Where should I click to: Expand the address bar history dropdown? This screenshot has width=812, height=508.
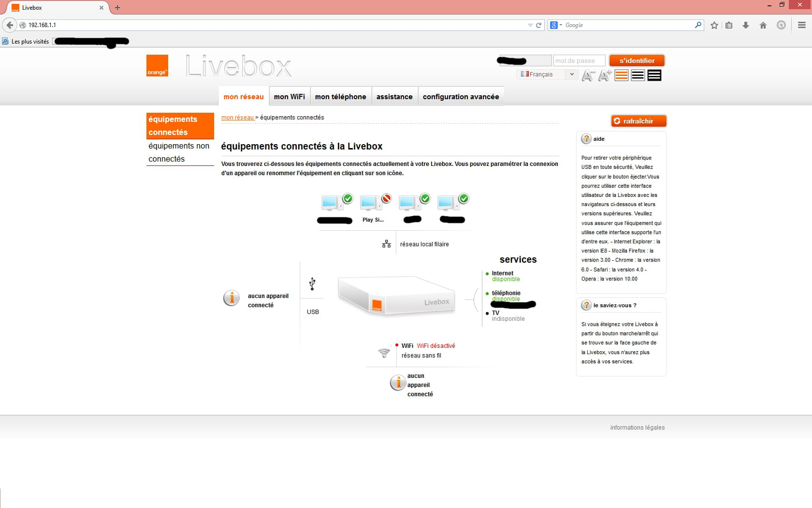point(530,25)
